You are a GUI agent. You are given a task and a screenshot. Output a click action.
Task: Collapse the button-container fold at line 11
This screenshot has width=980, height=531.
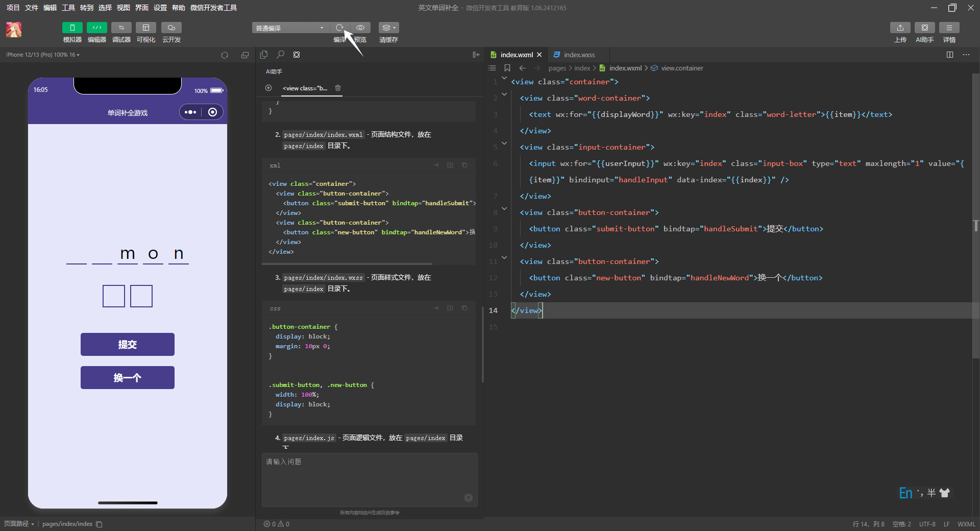coord(504,258)
